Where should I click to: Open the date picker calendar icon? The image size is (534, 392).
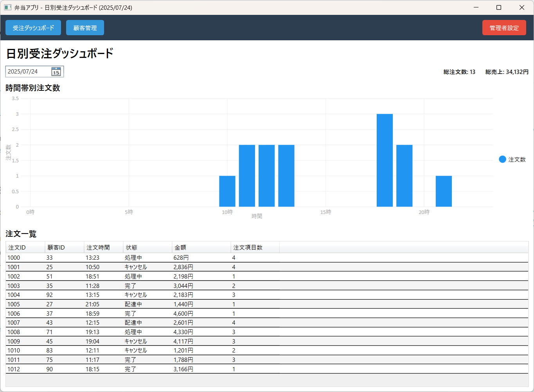[x=56, y=72]
